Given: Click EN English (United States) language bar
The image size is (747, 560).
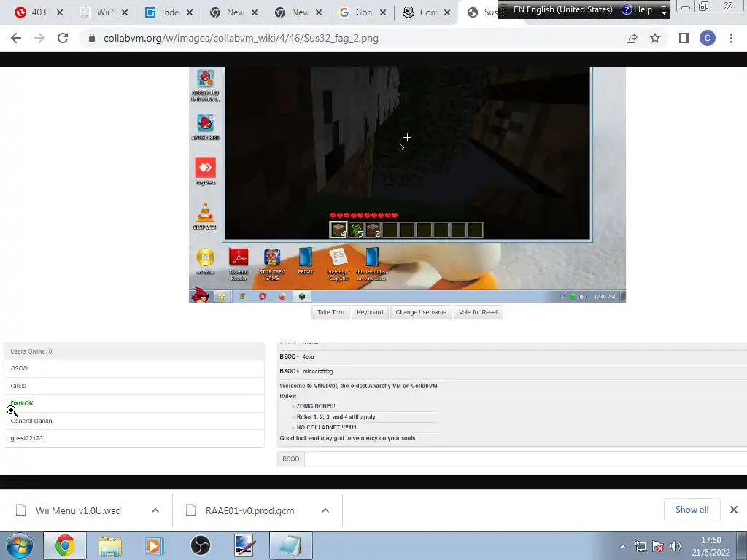Looking at the screenshot, I should [x=562, y=9].
